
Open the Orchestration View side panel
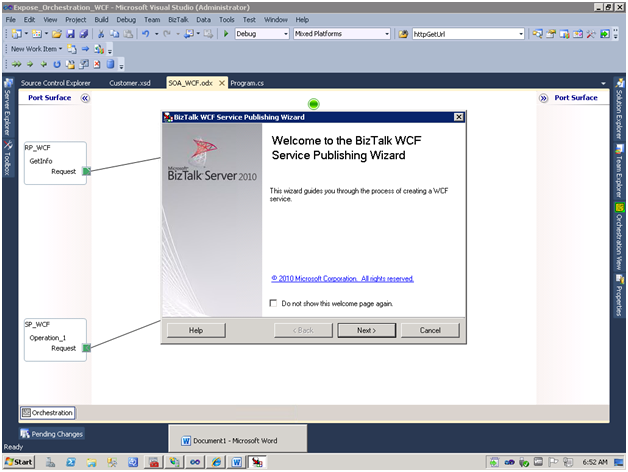pos(620,236)
